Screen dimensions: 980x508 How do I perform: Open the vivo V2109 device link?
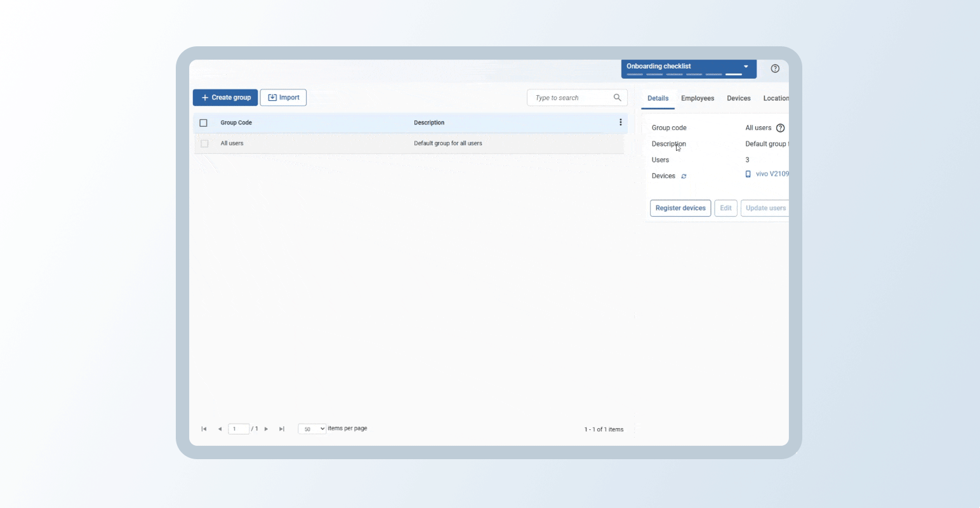(771, 174)
